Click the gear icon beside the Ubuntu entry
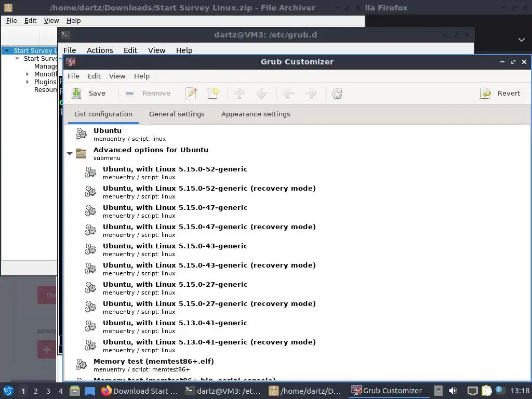Screen dimensions: 532x399 pyautogui.click(x=81, y=134)
